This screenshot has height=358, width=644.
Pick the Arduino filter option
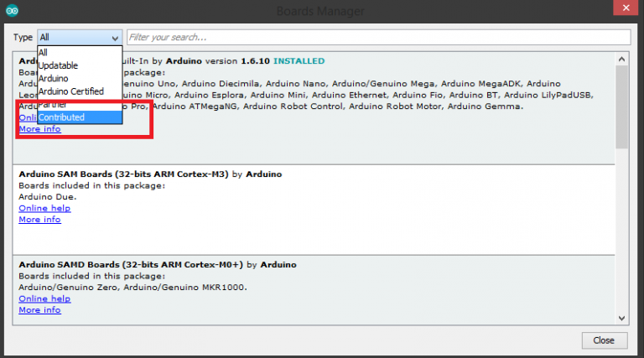pyautogui.click(x=54, y=78)
